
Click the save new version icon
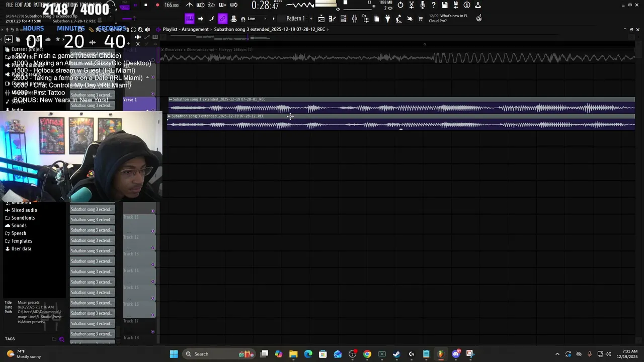456,5
